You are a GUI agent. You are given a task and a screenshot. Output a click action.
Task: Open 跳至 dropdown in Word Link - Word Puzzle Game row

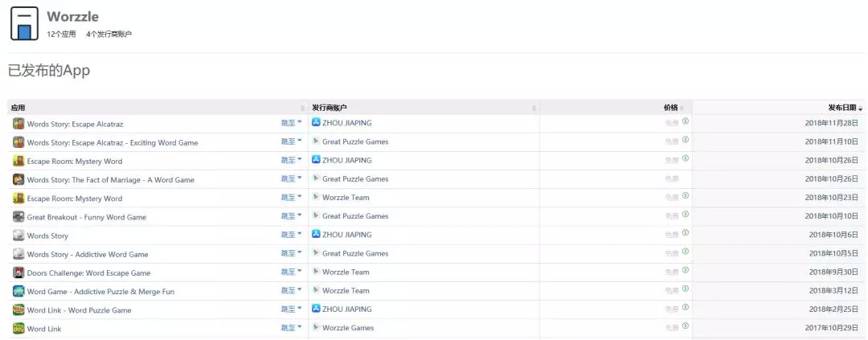click(x=291, y=309)
